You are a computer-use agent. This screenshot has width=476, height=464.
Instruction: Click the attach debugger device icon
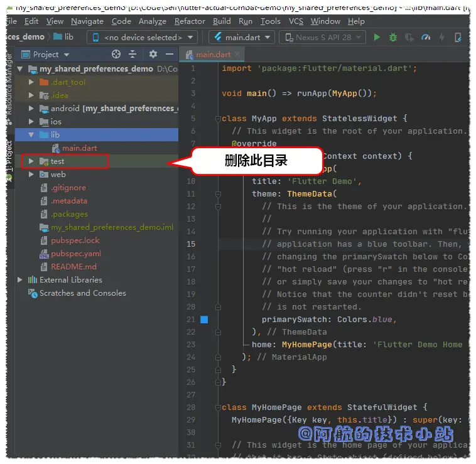(458, 37)
